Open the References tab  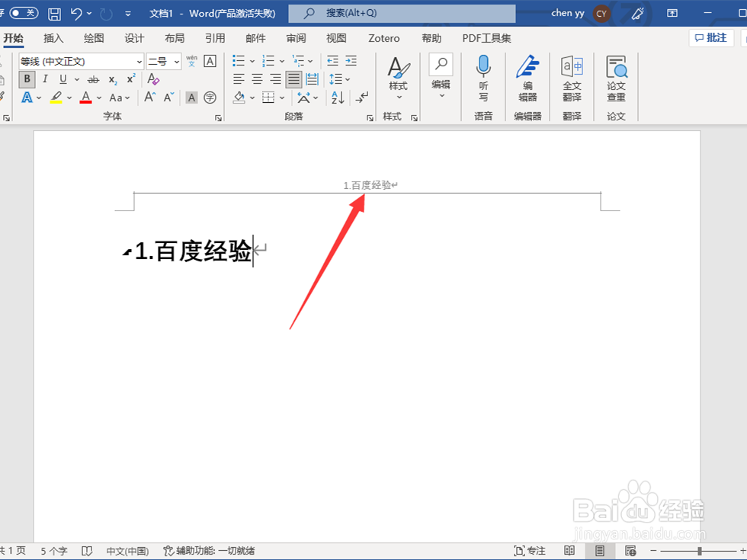pyautogui.click(x=215, y=38)
